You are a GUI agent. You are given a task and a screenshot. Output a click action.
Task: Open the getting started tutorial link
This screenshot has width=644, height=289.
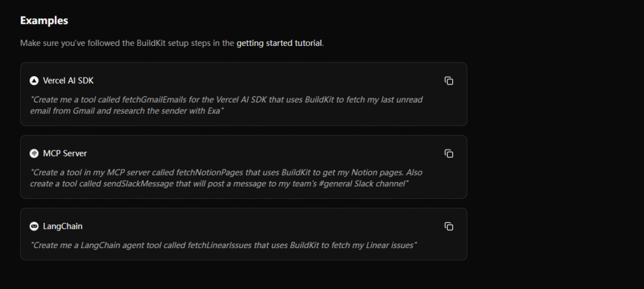[x=279, y=43]
